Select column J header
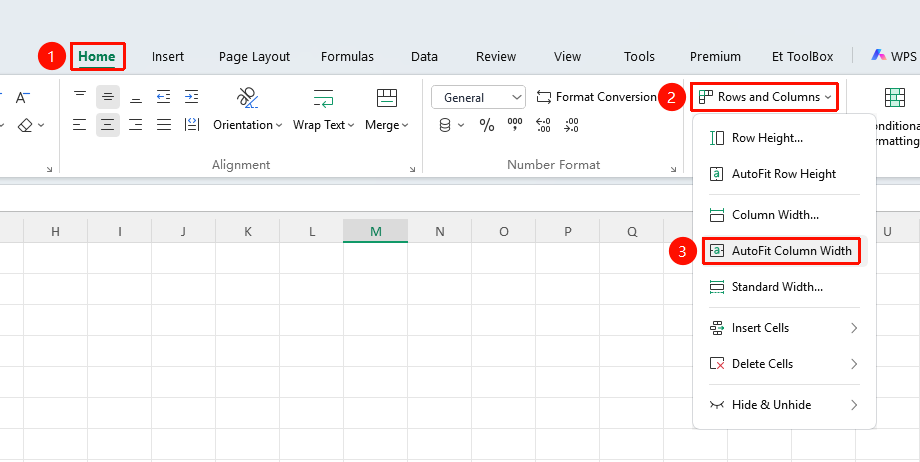This screenshot has height=462, width=920. click(184, 231)
